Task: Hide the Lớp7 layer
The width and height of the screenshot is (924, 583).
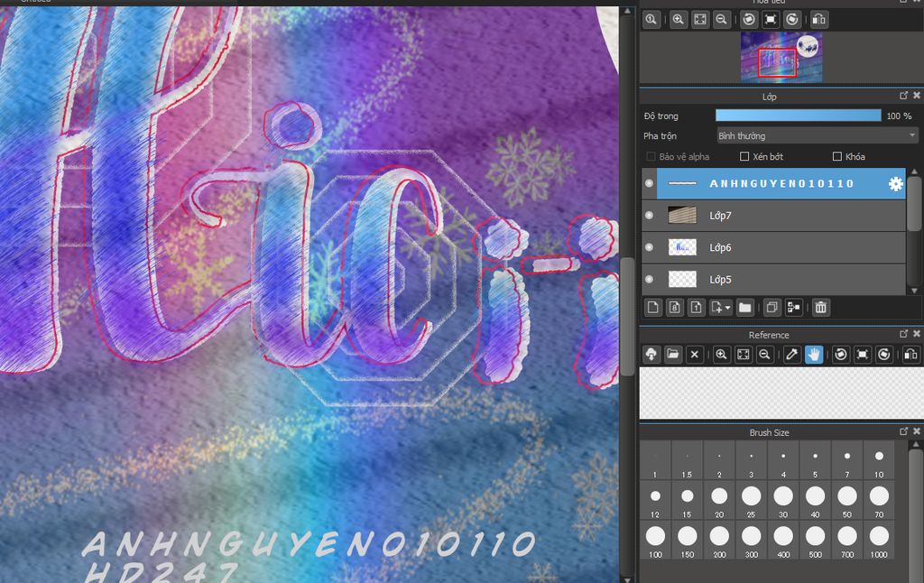Action: click(649, 215)
